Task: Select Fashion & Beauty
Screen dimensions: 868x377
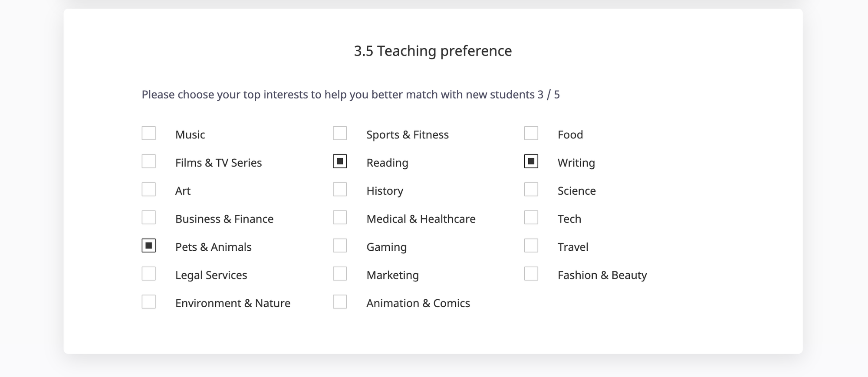Action: (531, 274)
